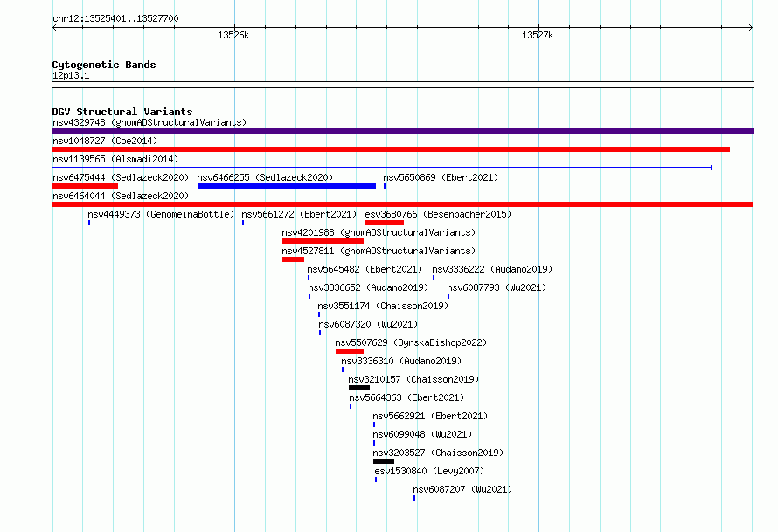Click the nsv4201988 gnomADStructuralVariants label
Screen dimensions: 778x532
[379, 232]
